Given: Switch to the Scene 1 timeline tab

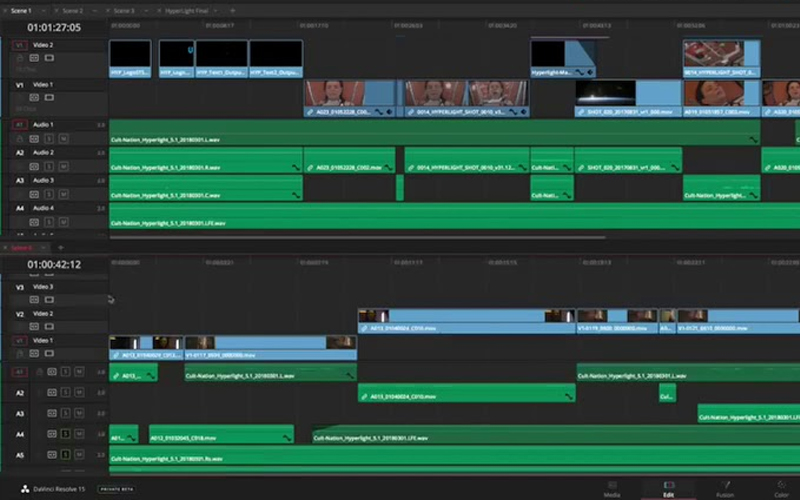Looking at the screenshot, I should click(x=21, y=10).
